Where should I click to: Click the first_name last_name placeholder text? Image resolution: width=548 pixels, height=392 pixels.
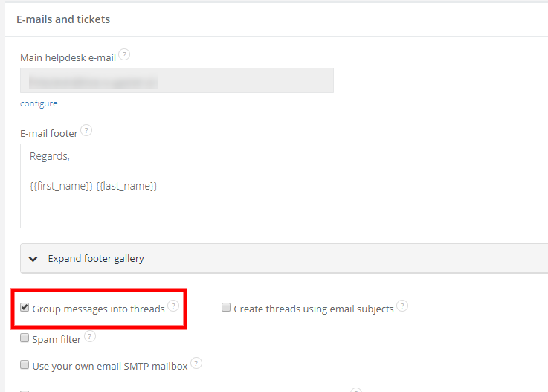coord(94,187)
